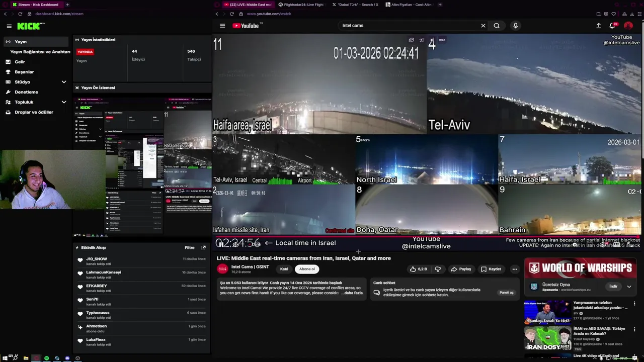Click the YouTube search magnifier button

[497, 26]
